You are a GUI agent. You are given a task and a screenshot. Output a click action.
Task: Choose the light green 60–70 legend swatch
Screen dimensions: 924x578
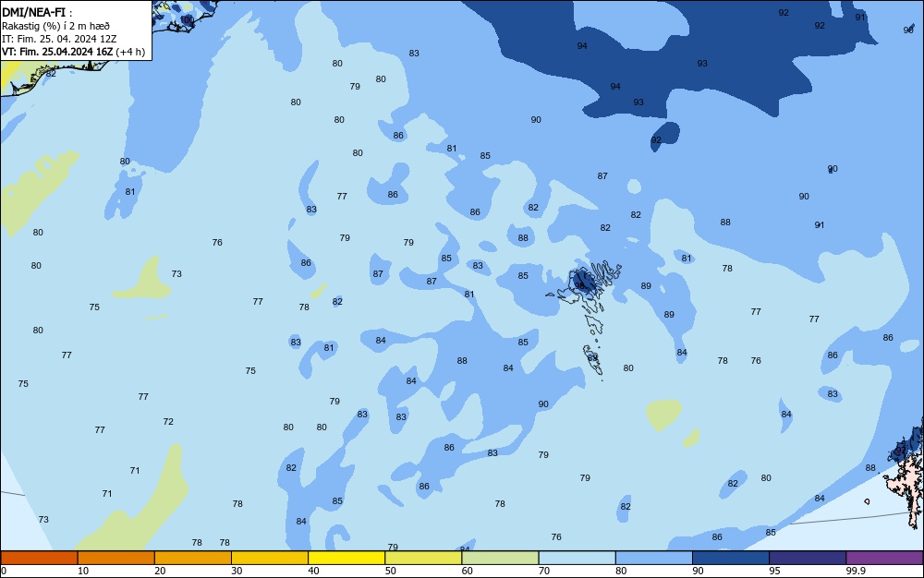(x=500, y=558)
